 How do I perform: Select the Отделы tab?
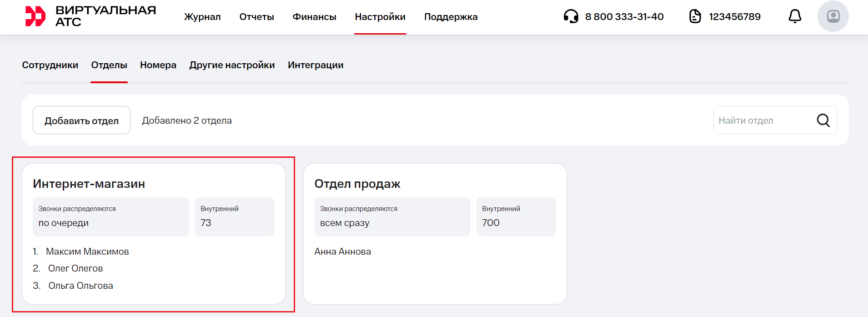coord(109,65)
